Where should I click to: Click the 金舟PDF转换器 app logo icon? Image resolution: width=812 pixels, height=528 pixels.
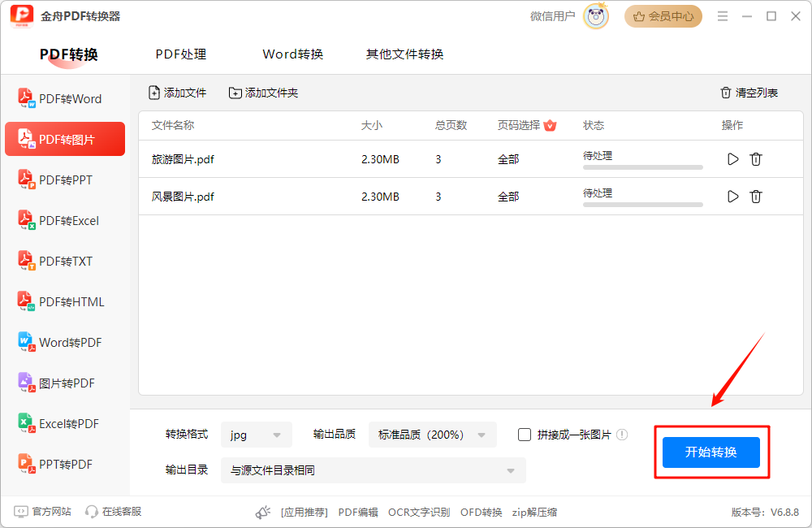[22, 16]
